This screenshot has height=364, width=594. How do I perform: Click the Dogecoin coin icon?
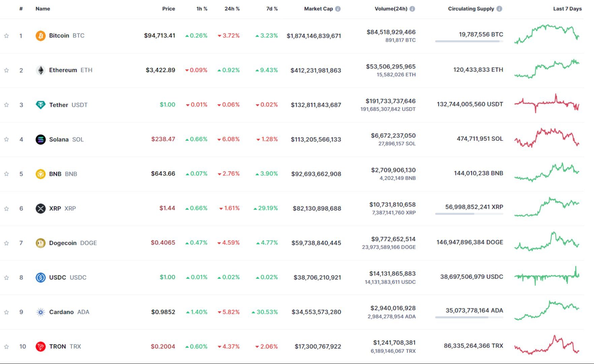pos(40,243)
